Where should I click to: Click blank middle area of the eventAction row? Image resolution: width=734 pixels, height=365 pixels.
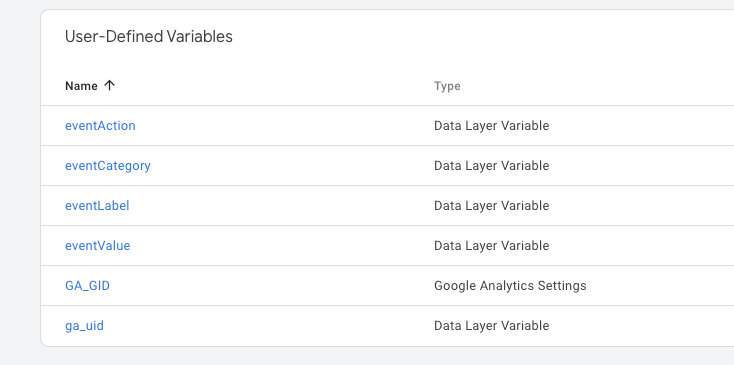[x=281, y=125]
